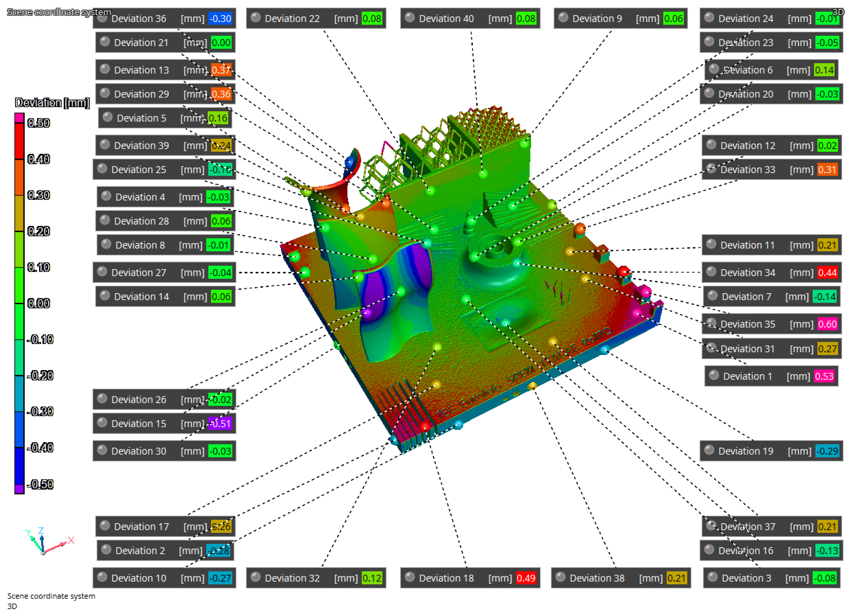Click the 3D view label in top-right corner
This screenshot has height=616, width=848.
838,12
